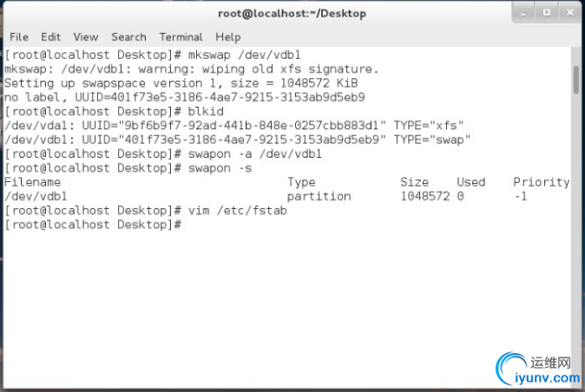Click the 'partition' type value in swap table
585x392 pixels.
click(319, 197)
